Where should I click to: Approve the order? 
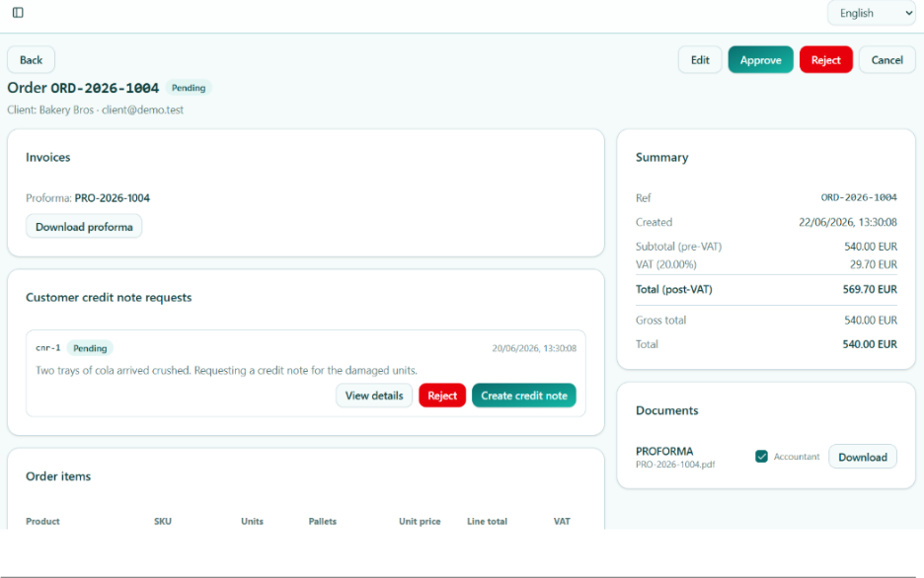(761, 60)
